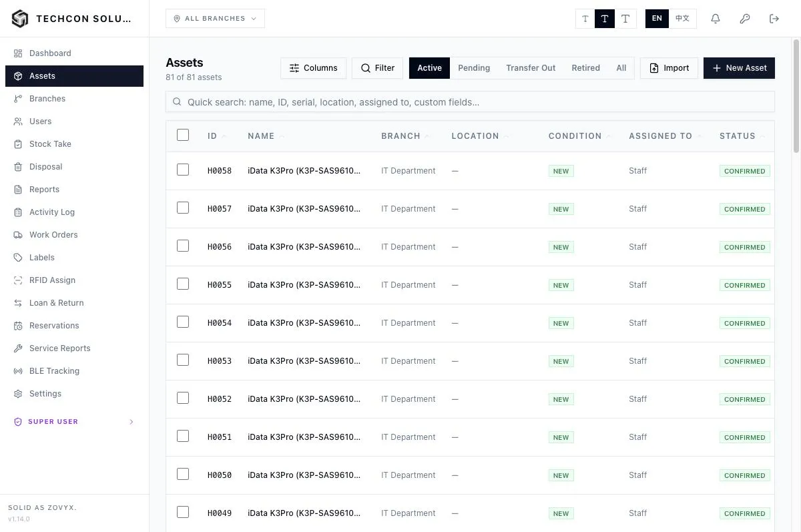Check the box for asset H0051
This screenshot has width=801, height=532.
[183, 436]
